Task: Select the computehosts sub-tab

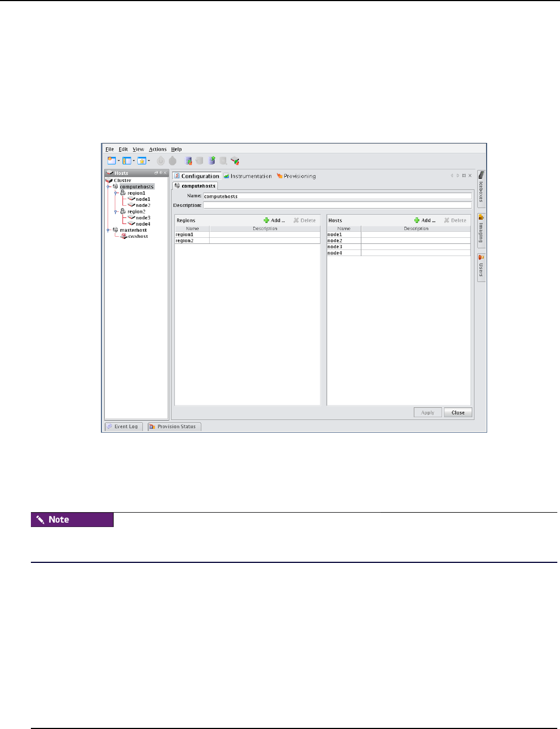Action: 195,186
